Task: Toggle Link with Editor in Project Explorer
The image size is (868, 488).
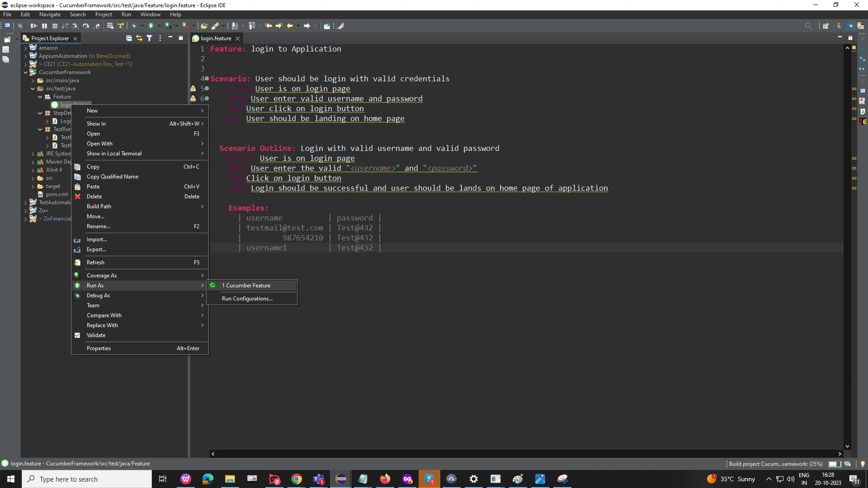Action: (139, 38)
